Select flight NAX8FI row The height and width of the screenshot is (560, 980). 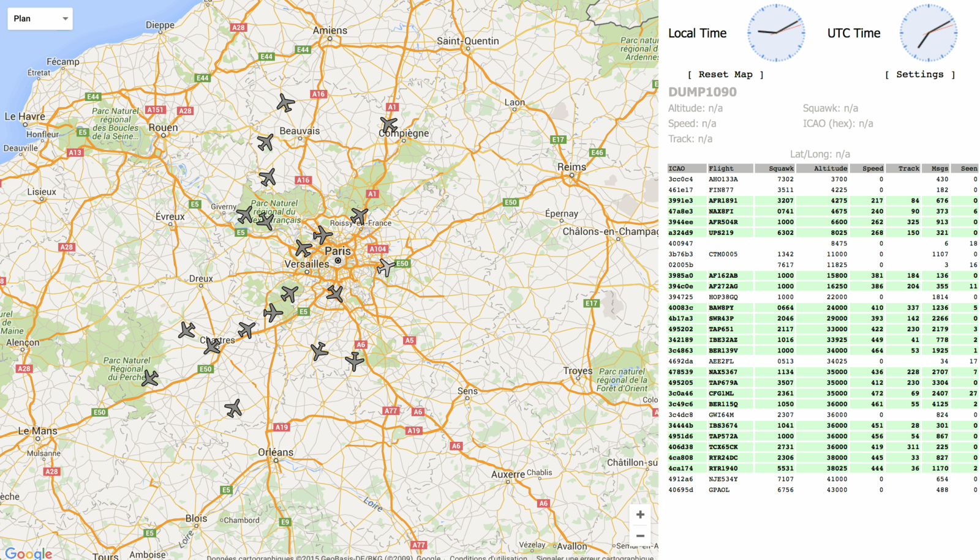click(823, 211)
